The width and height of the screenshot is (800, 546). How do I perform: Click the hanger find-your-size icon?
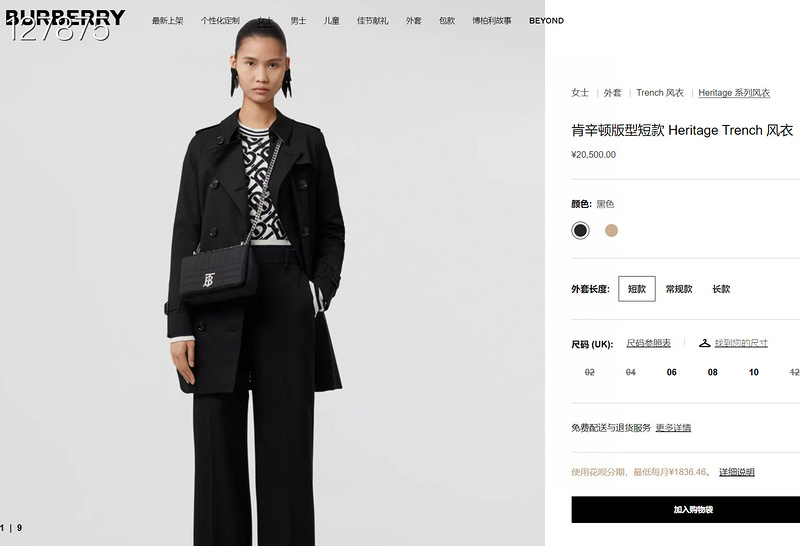(705, 343)
